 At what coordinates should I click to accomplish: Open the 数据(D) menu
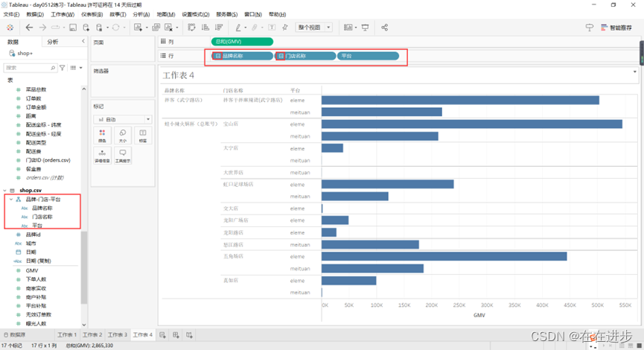click(x=35, y=14)
